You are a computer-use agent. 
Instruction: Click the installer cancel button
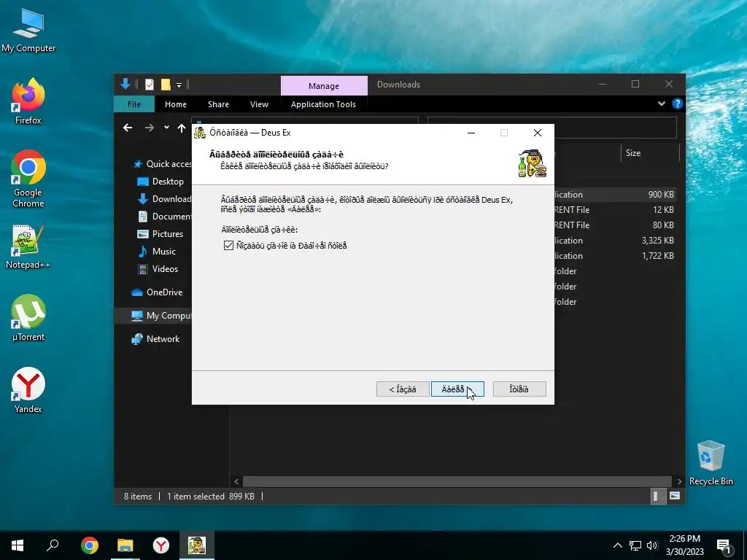(x=519, y=389)
